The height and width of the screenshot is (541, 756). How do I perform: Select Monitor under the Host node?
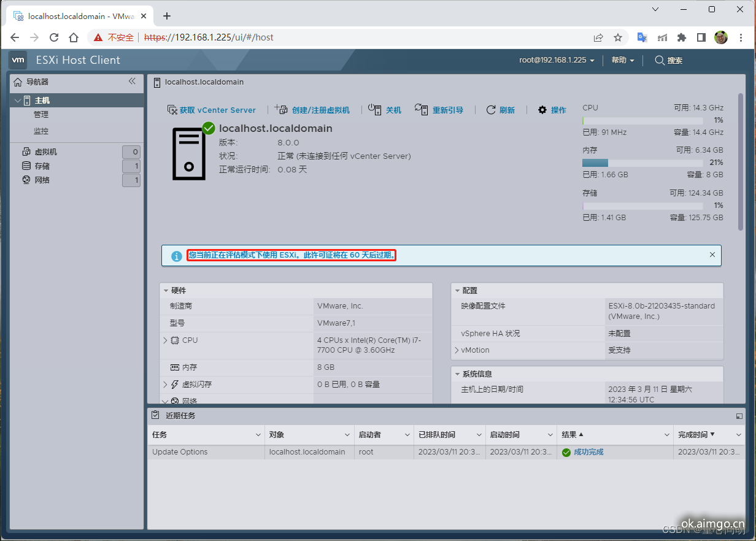tap(41, 131)
